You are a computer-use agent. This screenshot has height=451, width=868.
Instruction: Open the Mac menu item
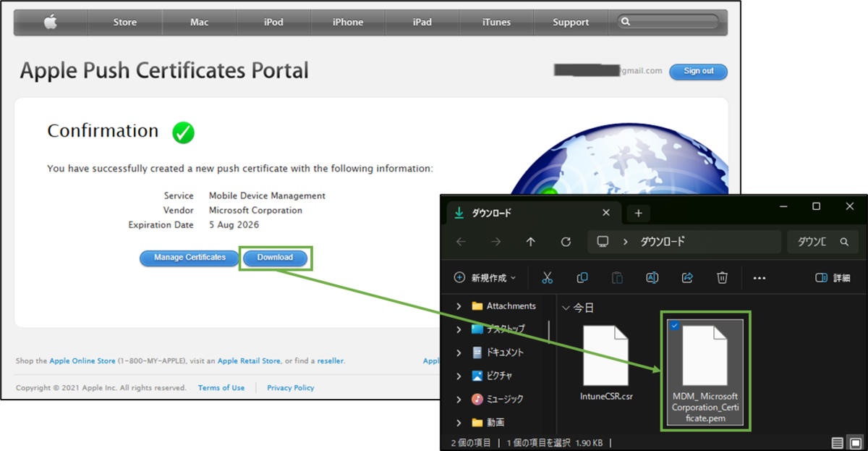pos(200,22)
